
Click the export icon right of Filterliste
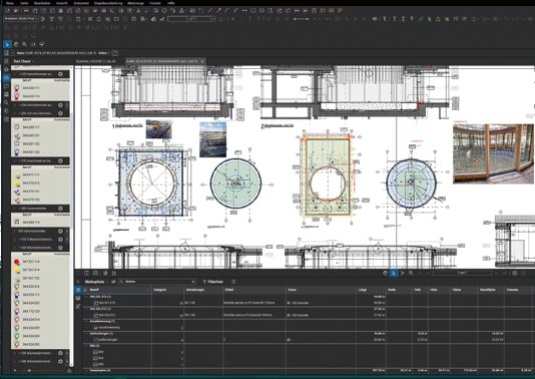click(x=234, y=281)
